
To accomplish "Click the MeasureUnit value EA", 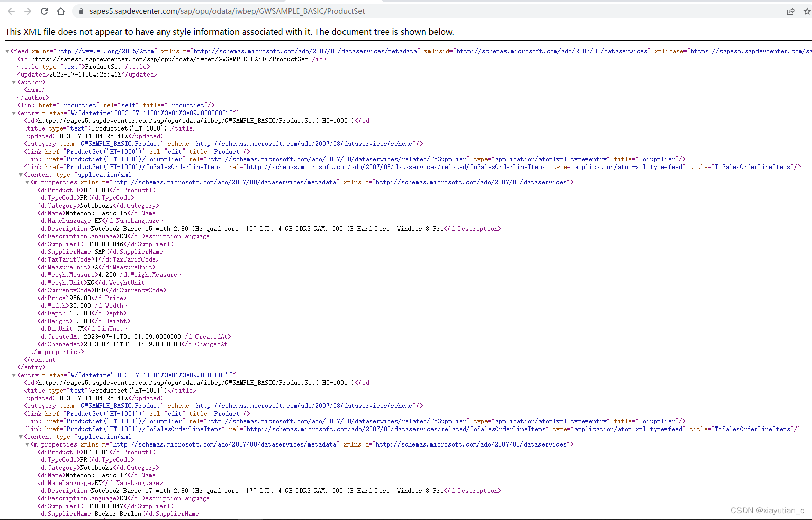I will click(95, 267).
